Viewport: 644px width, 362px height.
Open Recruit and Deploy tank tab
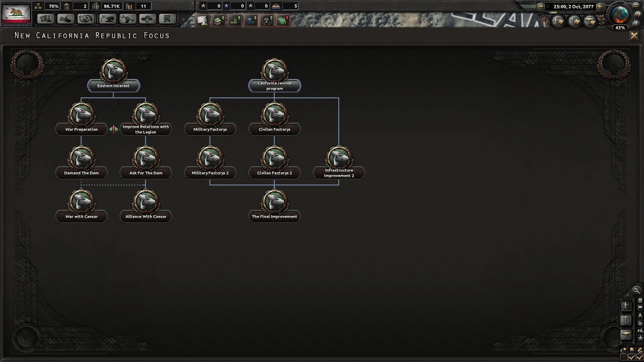[147, 19]
